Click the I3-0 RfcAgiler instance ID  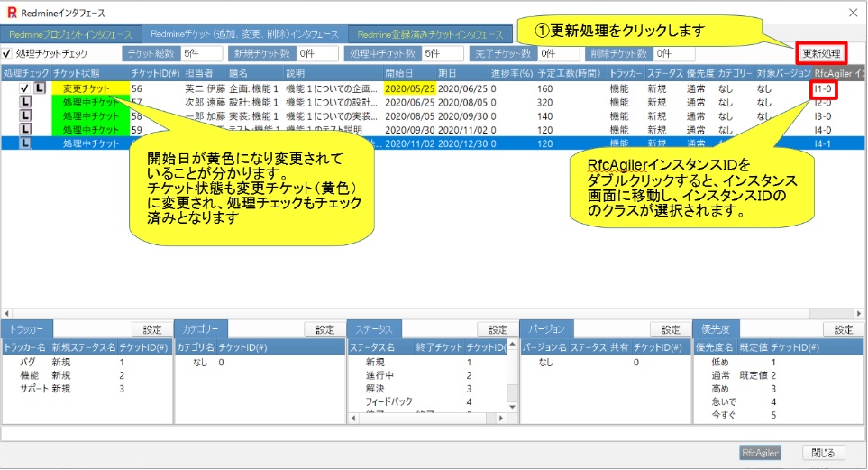(823, 116)
